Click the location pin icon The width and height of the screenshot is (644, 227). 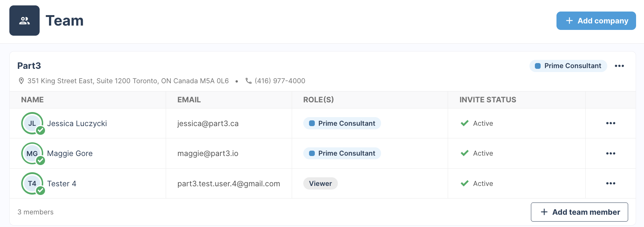click(x=21, y=81)
